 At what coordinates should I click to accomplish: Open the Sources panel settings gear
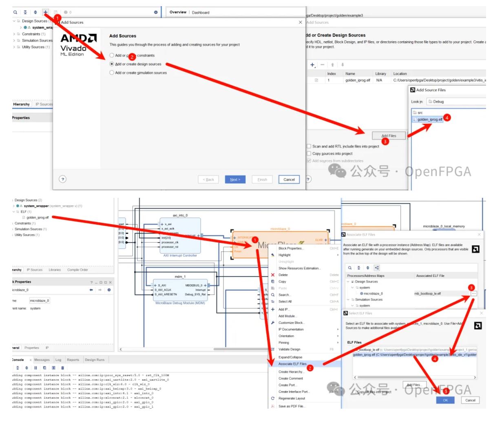156,12
